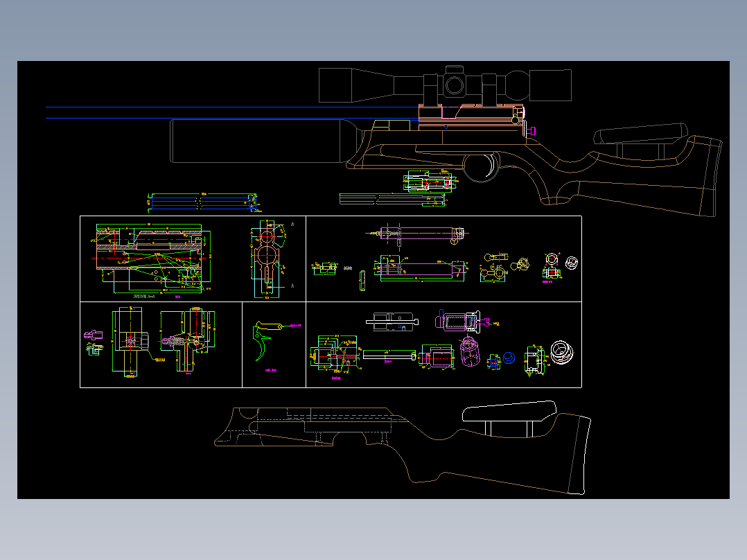
Task: Select the receiver Section A-A drawing
Action: click(153, 258)
